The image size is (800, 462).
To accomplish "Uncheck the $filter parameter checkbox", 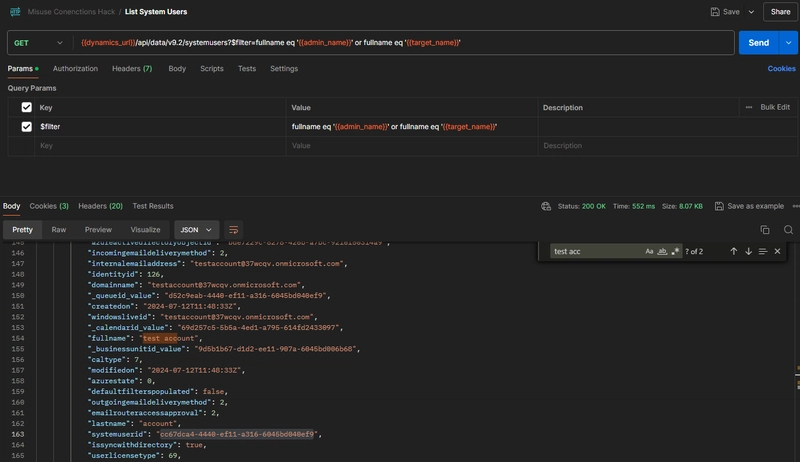I will (x=27, y=127).
